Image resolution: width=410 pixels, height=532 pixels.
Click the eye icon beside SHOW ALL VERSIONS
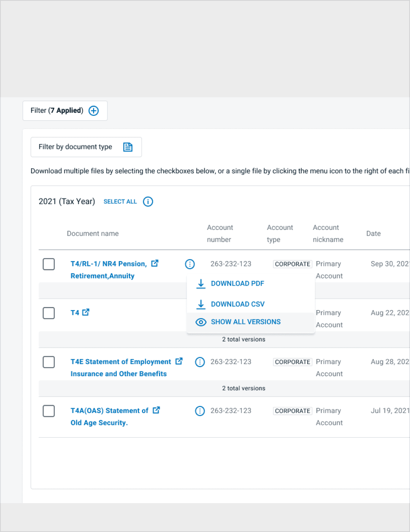(x=201, y=322)
